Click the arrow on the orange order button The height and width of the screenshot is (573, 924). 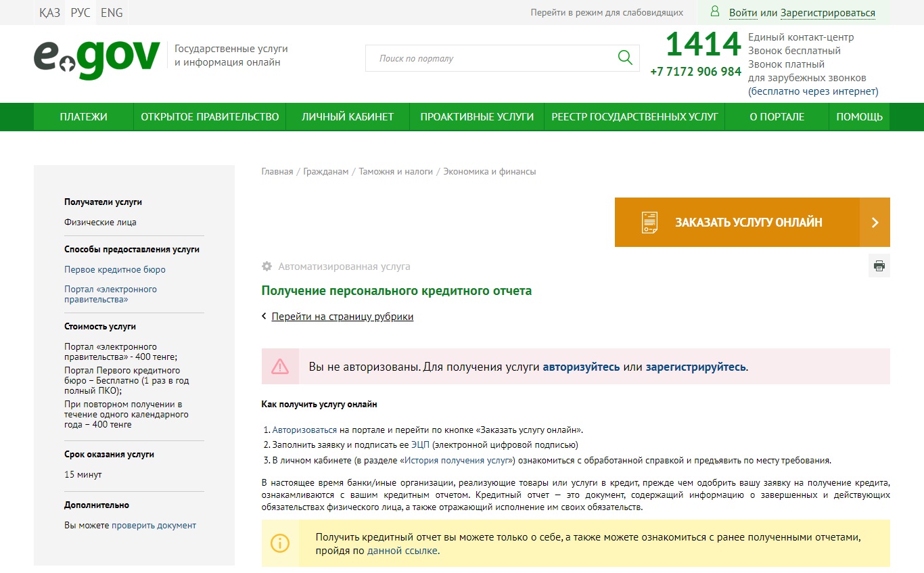(875, 223)
